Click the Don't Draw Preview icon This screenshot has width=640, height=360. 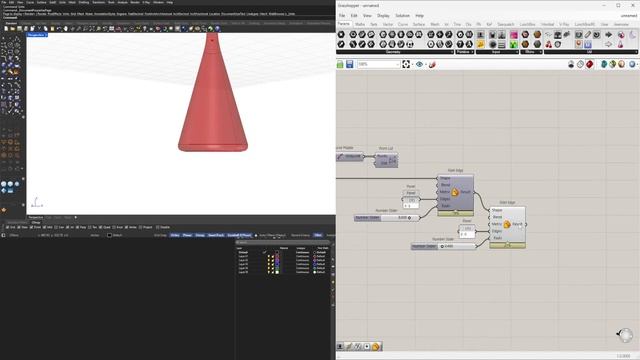pos(571,64)
